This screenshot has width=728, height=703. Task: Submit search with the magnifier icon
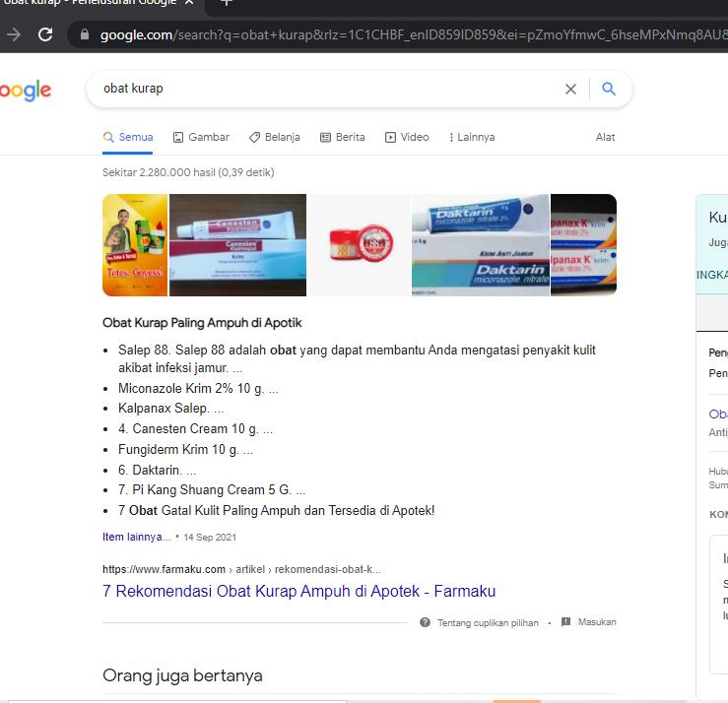point(609,89)
